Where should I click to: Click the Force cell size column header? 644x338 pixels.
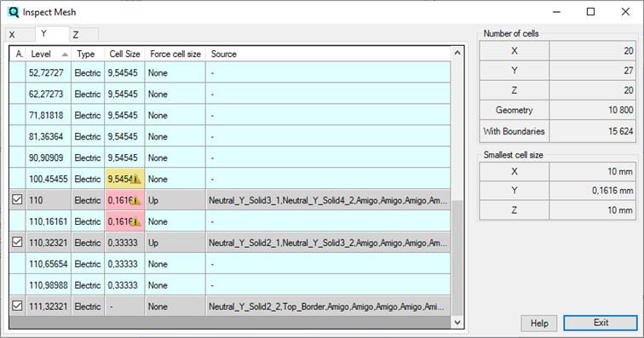point(175,54)
